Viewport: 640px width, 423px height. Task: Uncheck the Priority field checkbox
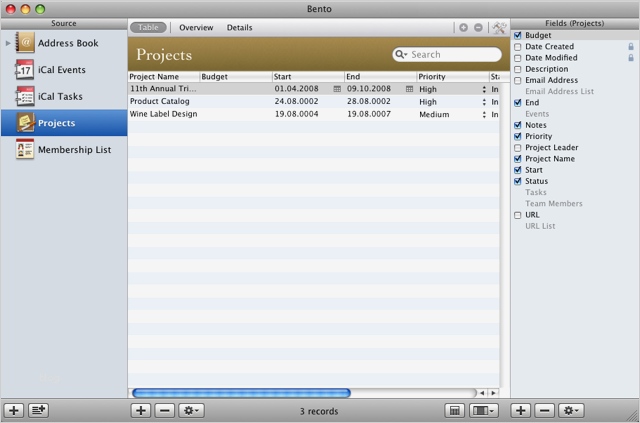[518, 136]
